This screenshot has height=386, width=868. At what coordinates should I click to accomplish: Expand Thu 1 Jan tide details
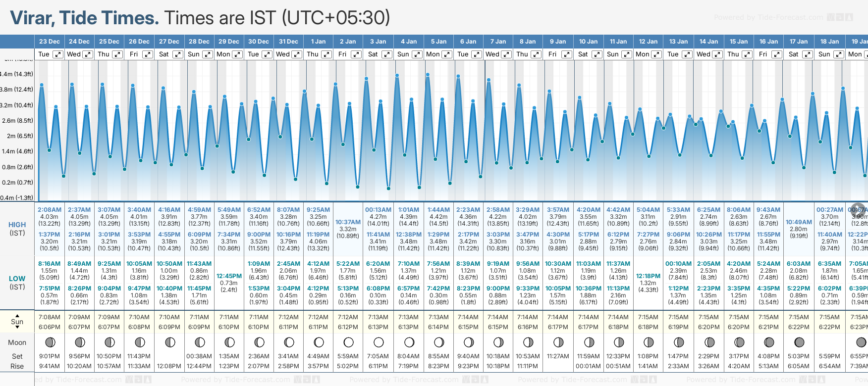(x=326, y=54)
